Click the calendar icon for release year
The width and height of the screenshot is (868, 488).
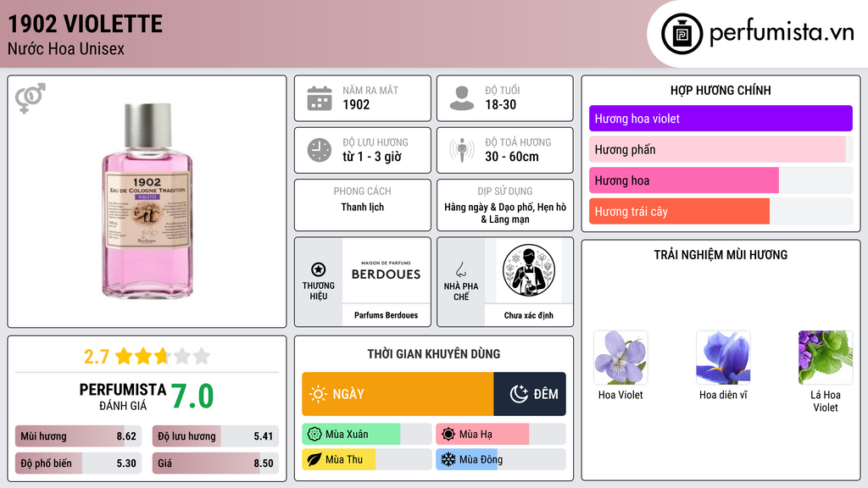point(320,98)
